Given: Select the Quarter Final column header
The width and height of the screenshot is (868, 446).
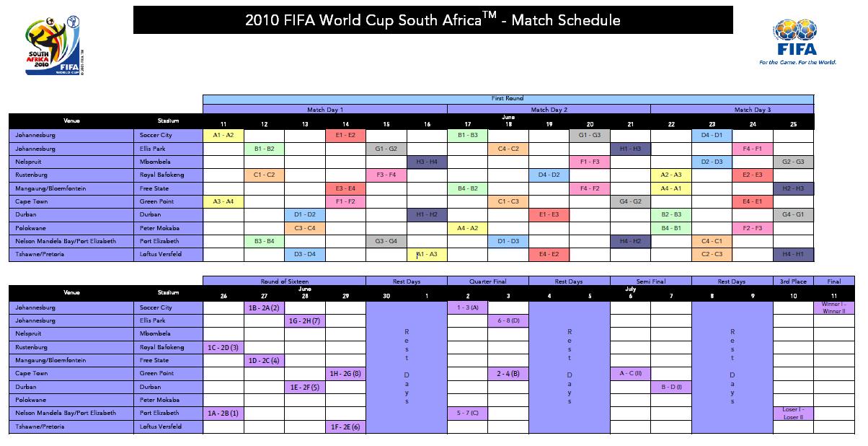Looking at the screenshot, I should pyautogui.click(x=487, y=281).
